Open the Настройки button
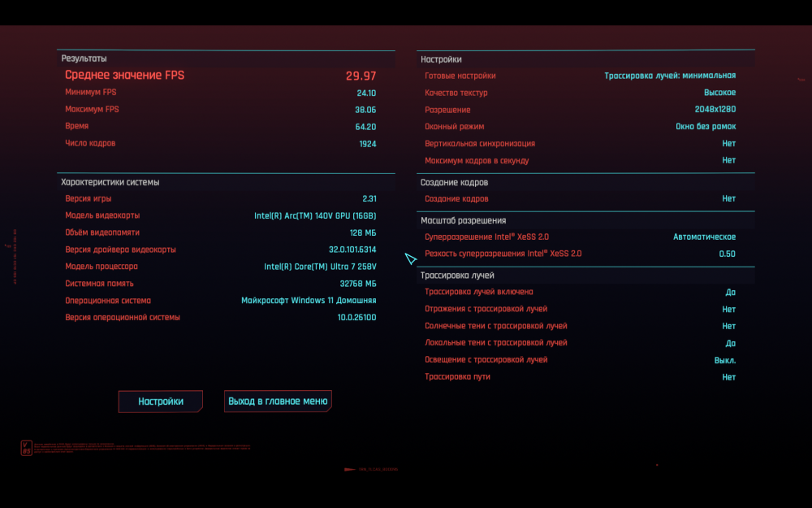 pyautogui.click(x=161, y=402)
